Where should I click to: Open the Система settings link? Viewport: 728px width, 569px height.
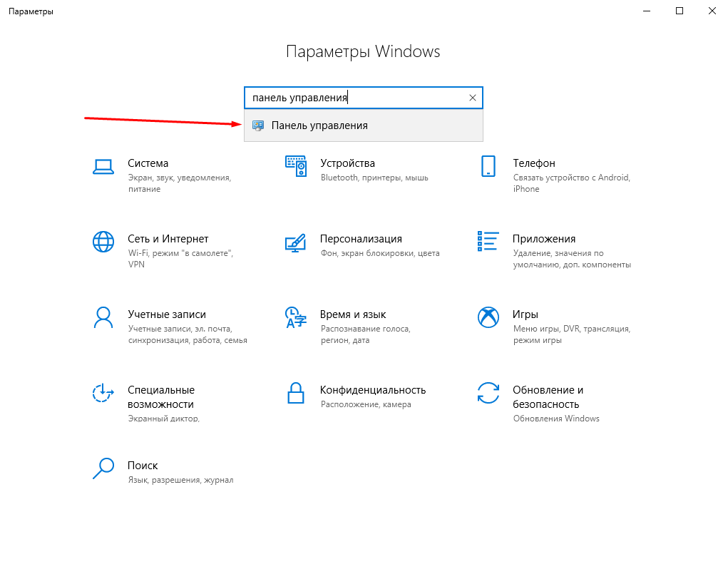point(148,163)
